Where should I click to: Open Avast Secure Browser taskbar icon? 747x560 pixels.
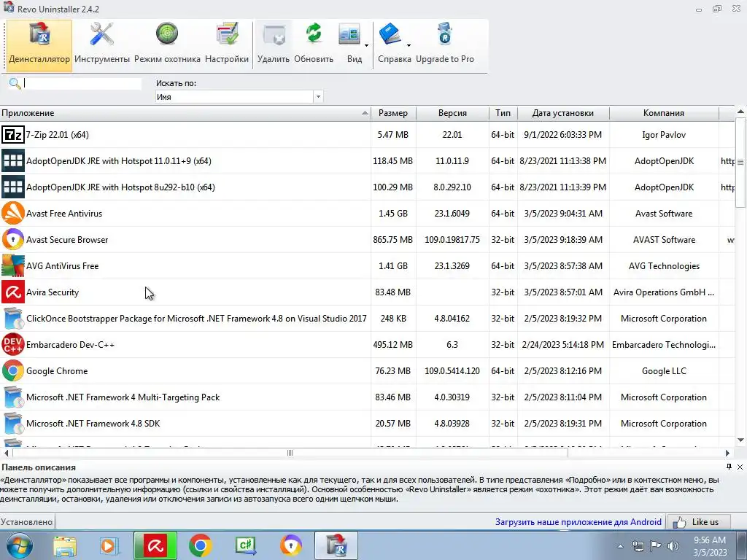[290, 545]
